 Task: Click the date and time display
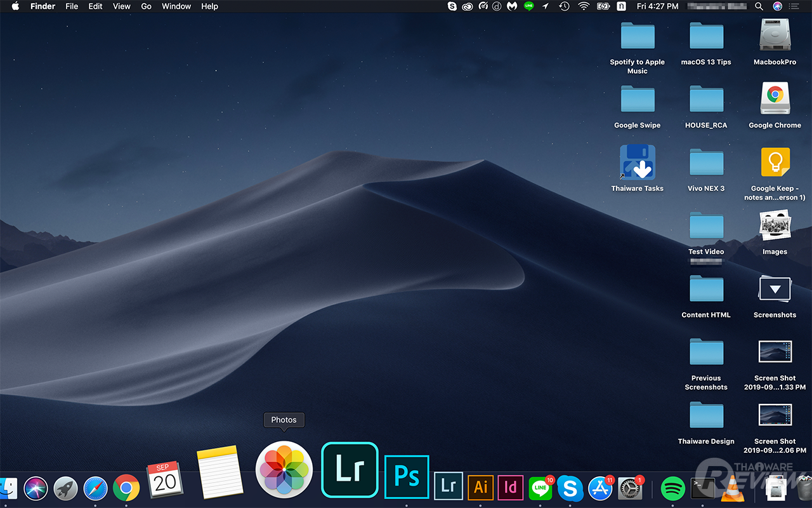(x=657, y=6)
